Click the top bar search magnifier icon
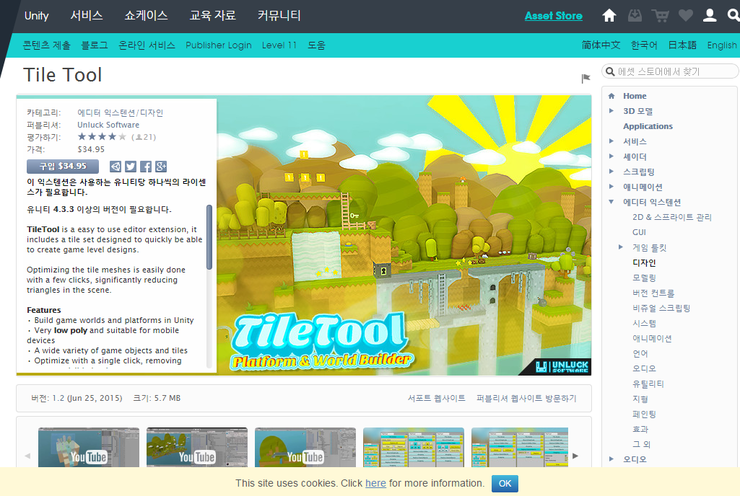The width and height of the screenshot is (740, 496). (x=733, y=16)
